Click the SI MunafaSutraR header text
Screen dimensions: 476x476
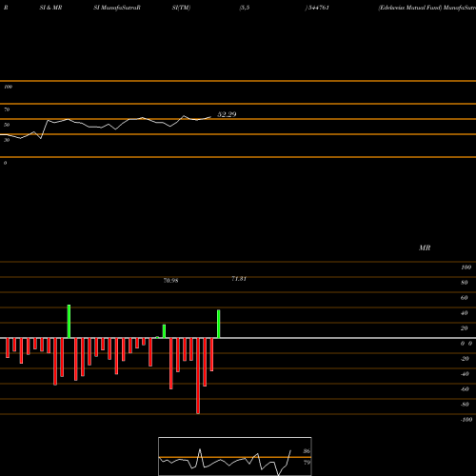tap(117, 8)
